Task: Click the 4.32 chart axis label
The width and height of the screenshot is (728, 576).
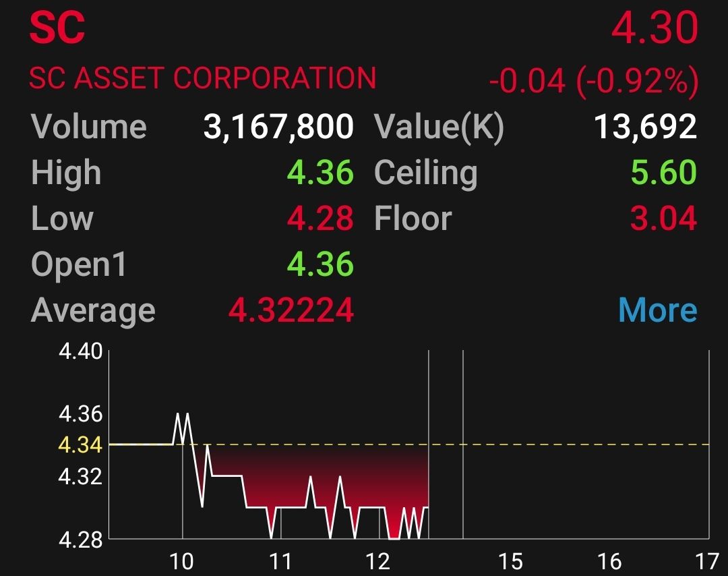Action: click(80, 476)
